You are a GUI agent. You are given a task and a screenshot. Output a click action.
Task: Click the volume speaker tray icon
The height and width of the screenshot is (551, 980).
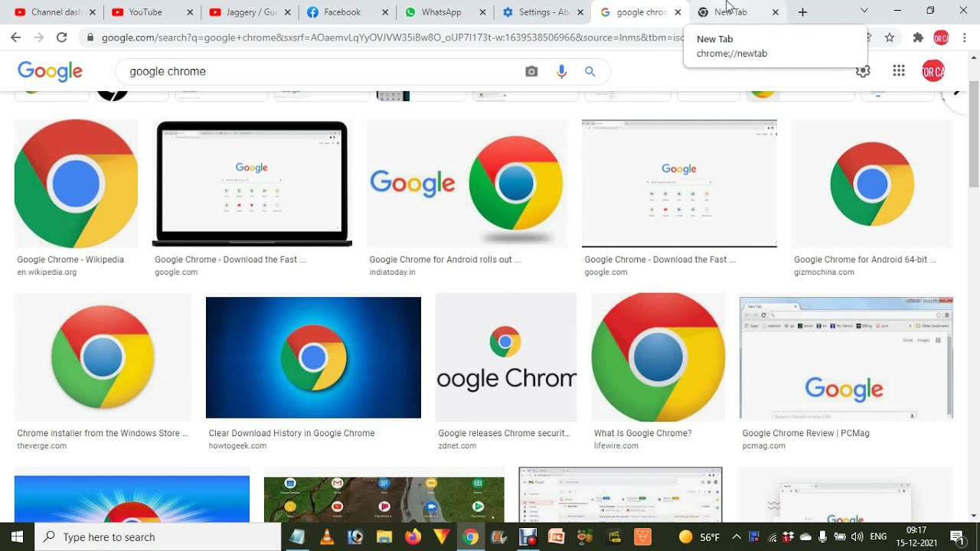(x=857, y=537)
